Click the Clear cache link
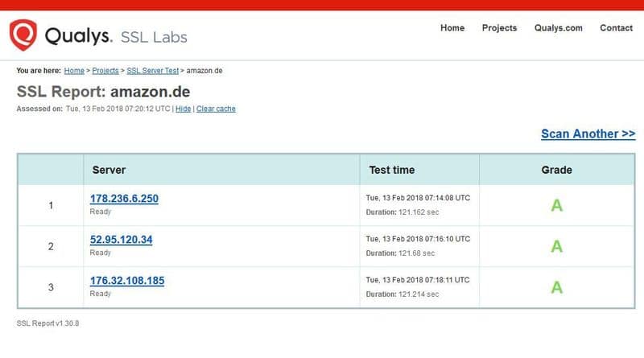 216,109
